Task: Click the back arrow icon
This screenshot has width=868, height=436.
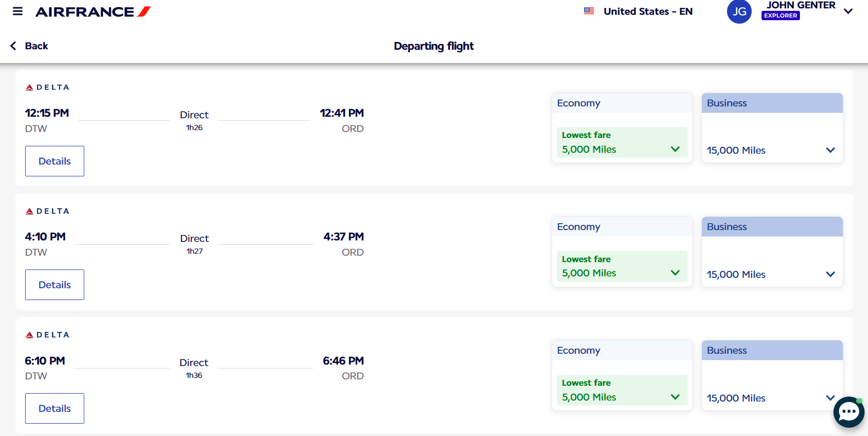Action: click(13, 46)
